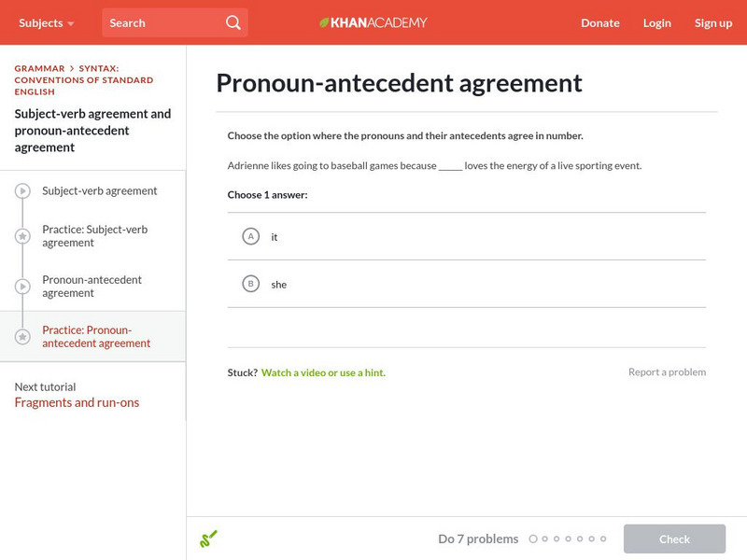Click the search magnifier icon
The height and width of the screenshot is (560, 747).
233,22
